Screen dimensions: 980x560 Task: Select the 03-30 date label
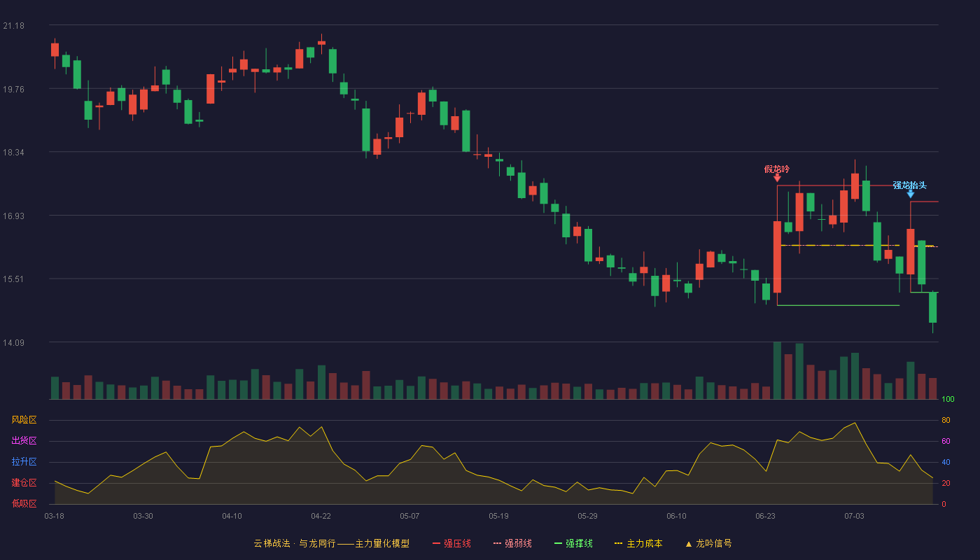click(143, 516)
